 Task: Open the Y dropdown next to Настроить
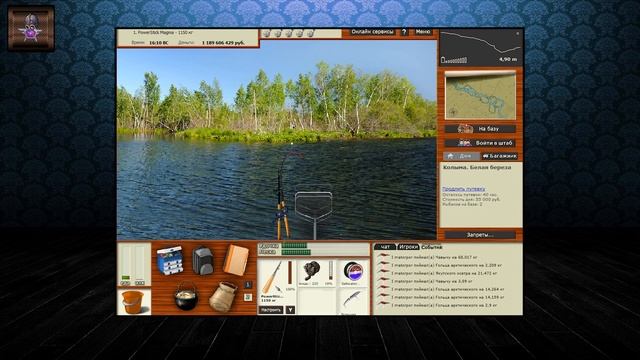[290, 310]
